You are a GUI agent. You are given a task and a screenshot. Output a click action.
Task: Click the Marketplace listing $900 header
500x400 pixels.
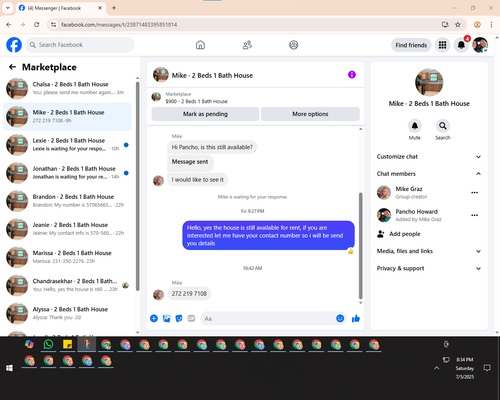tap(256, 97)
